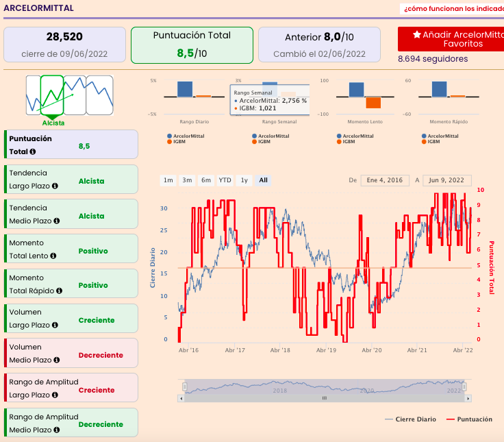Image resolution: width=504 pixels, height=442 pixels.
Task: Click the Añadir ArcelorMittal a Favoritos button
Action: 451,39
